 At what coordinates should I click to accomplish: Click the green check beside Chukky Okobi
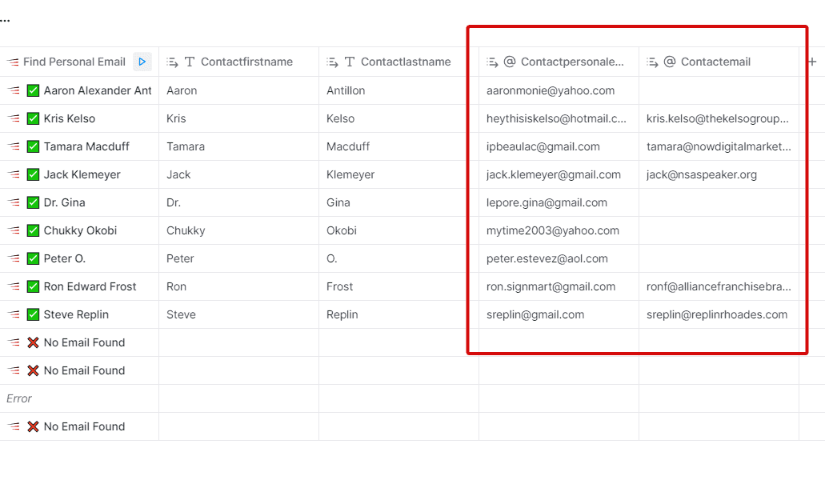point(33,230)
